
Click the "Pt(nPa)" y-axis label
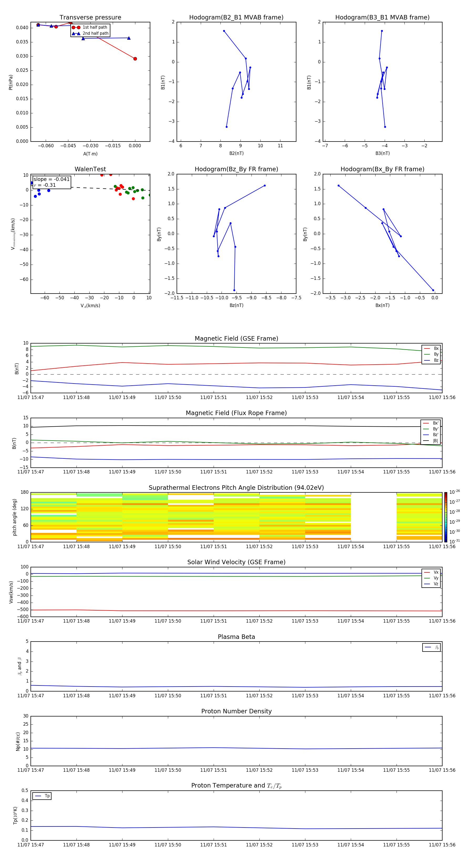[11, 82]
